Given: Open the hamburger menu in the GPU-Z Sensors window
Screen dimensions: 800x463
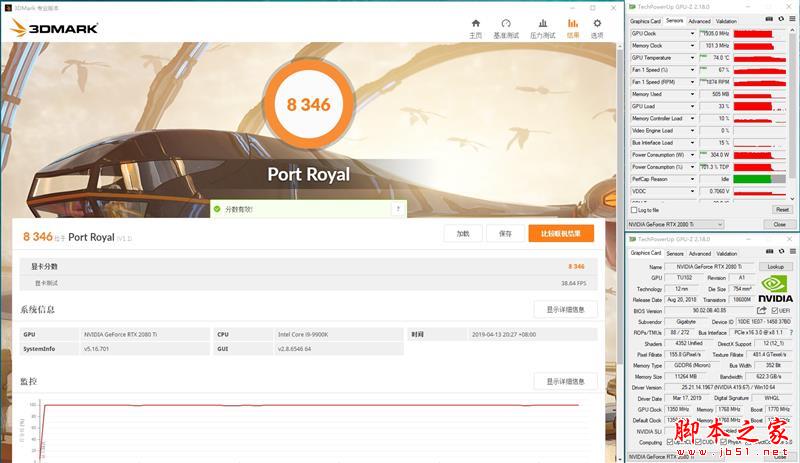Looking at the screenshot, I should click(x=792, y=19).
